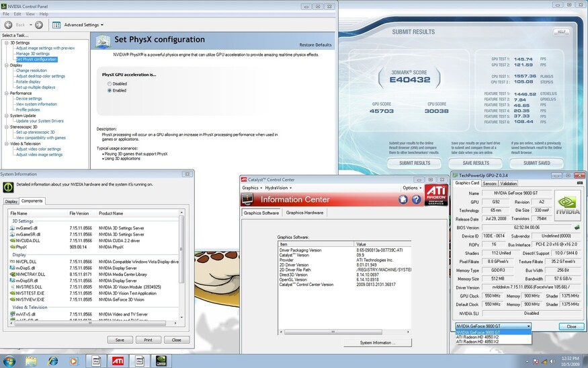The image size is (588, 368).
Task: Open Update your System Drivers
Action: [40, 121]
